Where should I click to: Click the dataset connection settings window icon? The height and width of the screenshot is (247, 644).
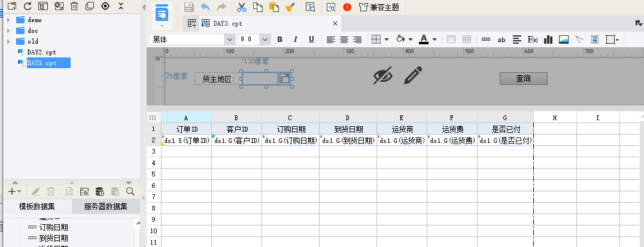tap(84, 191)
